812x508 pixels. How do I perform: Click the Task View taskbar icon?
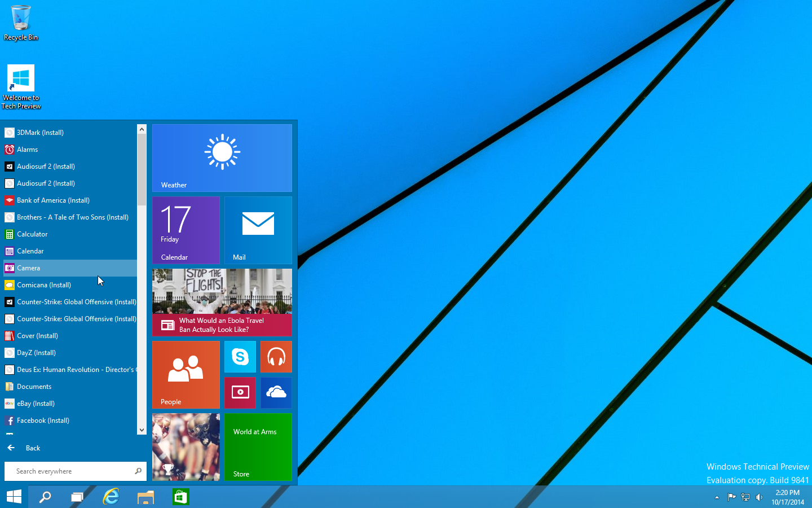77,497
